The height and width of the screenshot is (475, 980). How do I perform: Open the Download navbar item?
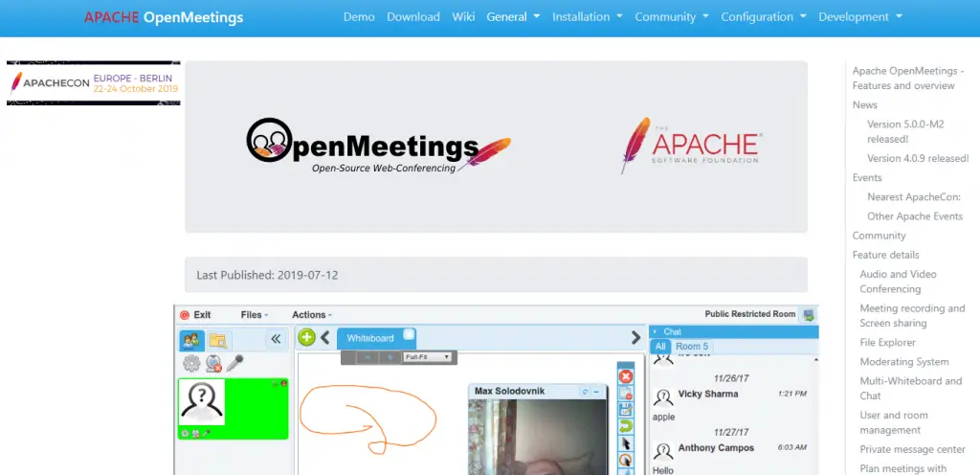tap(413, 17)
